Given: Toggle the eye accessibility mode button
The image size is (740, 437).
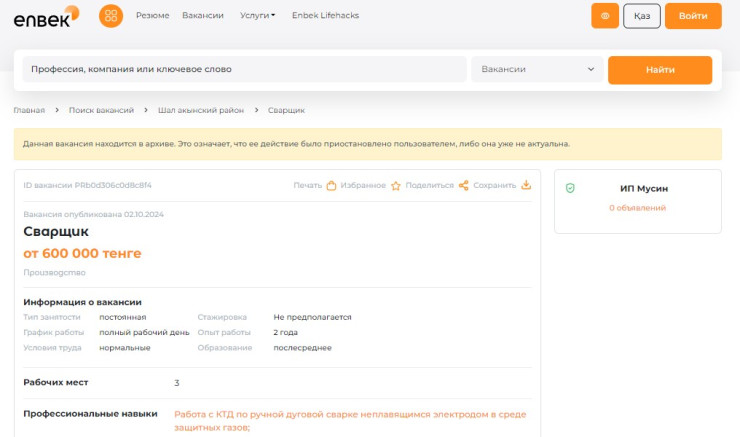Looking at the screenshot, I should pos(604,16).
